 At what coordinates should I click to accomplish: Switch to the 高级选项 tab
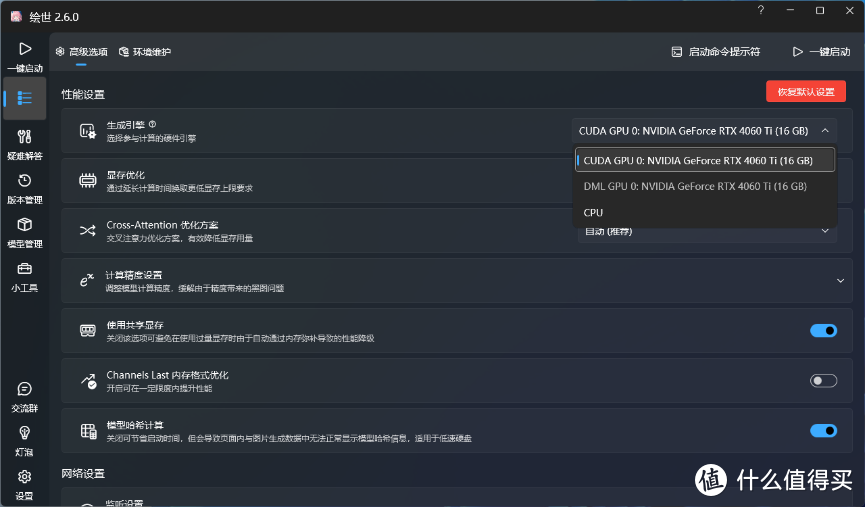[x=82, y=52]
